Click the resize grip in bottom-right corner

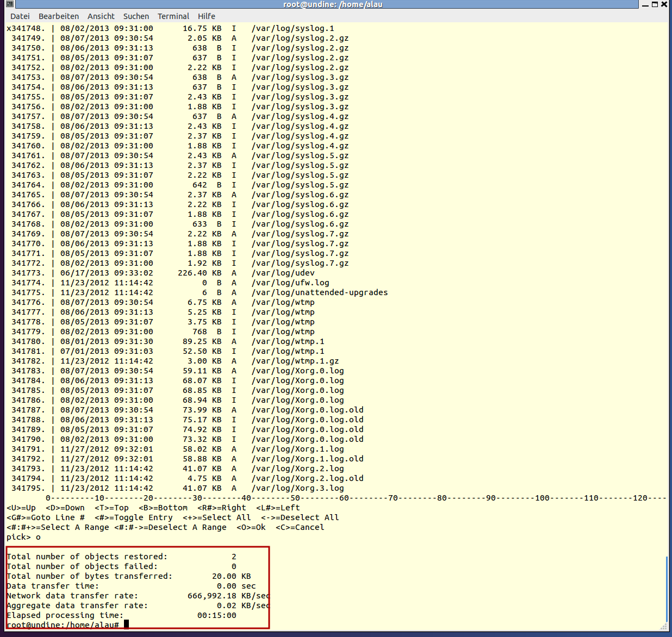tap(664, 627)
